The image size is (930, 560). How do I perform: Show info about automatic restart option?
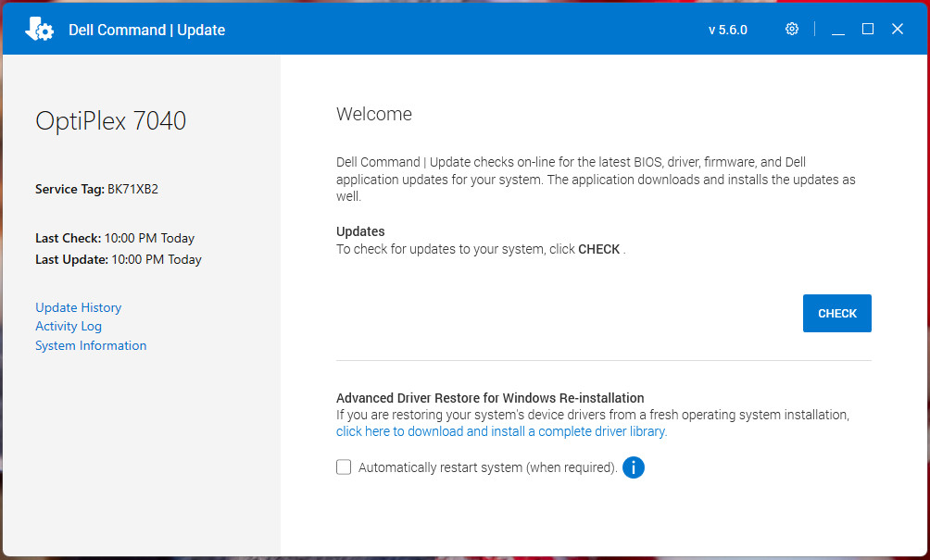[634, 467]
